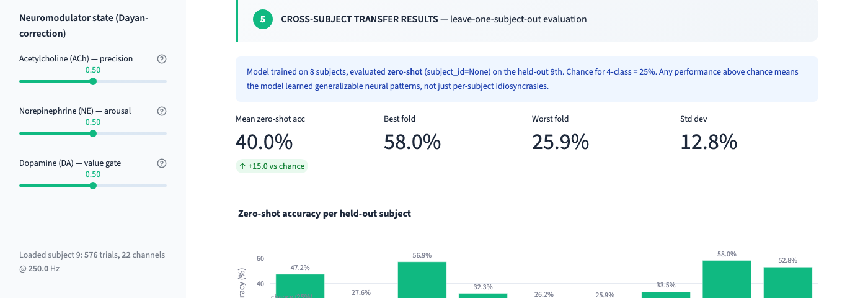Click the blue zero-shot info message box

coord(527,79)
